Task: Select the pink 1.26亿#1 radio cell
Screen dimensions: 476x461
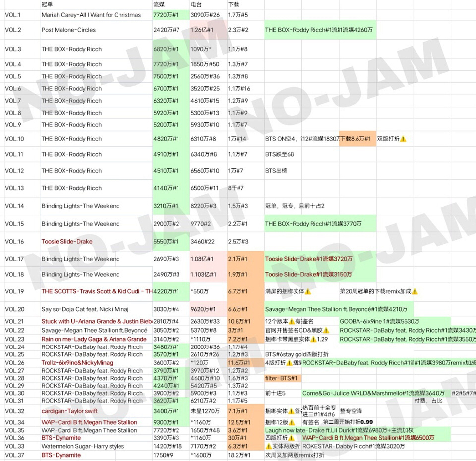Action: click(209, 30)
